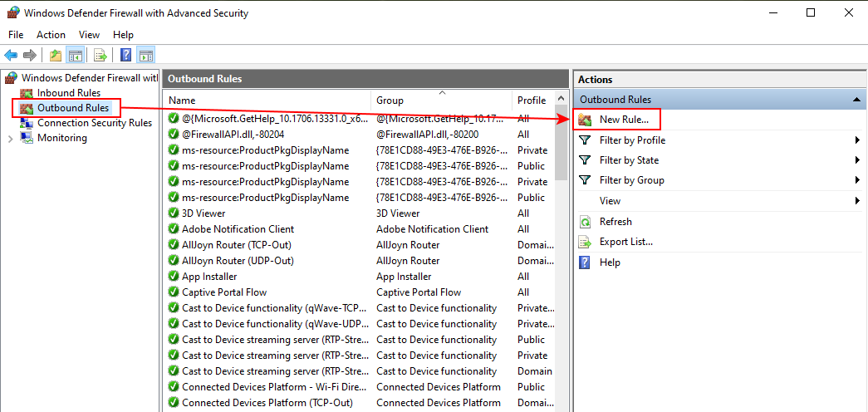
Task: Click New Rule... in Actions pane
Action: (623, 119)
